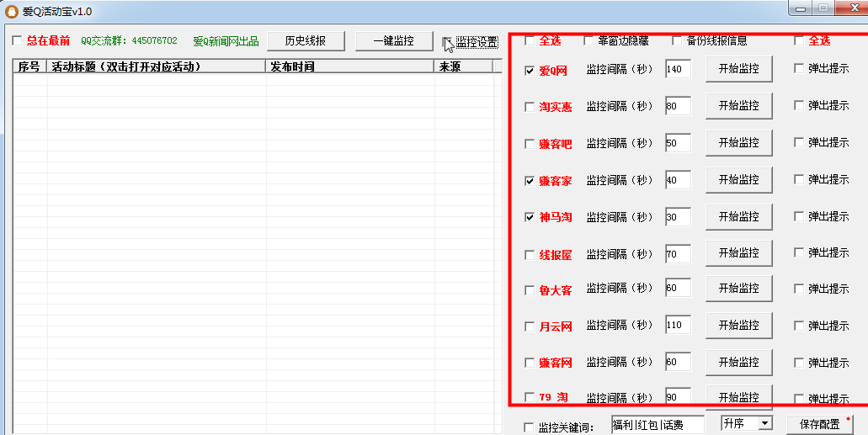The height and width of the screenshot is (435, 868).
Task: Check the 月云网 site checkbox
Action: pyautogui.click(x=530, y=326)
